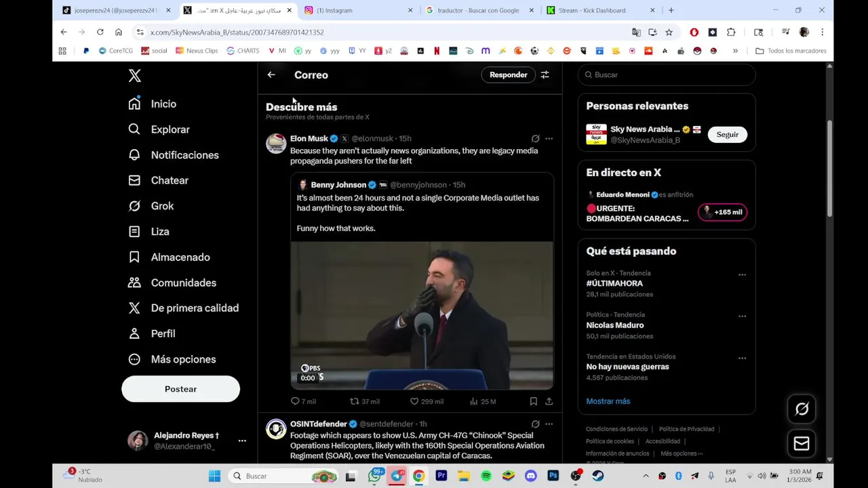This screenshot has height=488, width=868.
Task: Click the Mostrar más link
Action: click(608, 401)
